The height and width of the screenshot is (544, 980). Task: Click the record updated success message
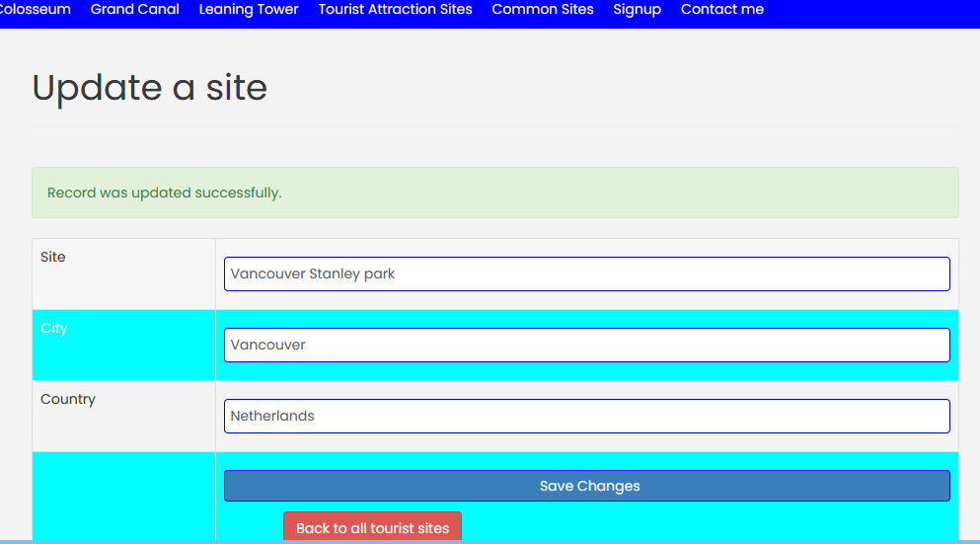pyautogui.click(x=165, y=193)
